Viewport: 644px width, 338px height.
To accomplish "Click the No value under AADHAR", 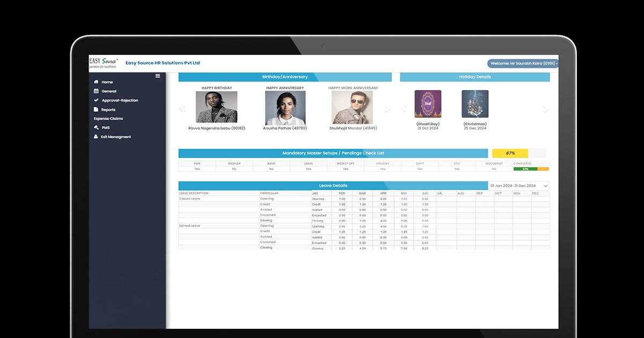I will [234, 169].
